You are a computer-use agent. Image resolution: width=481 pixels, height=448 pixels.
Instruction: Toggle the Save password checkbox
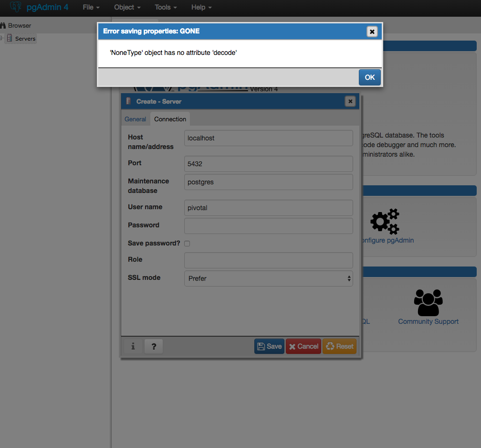coord(187,244)
